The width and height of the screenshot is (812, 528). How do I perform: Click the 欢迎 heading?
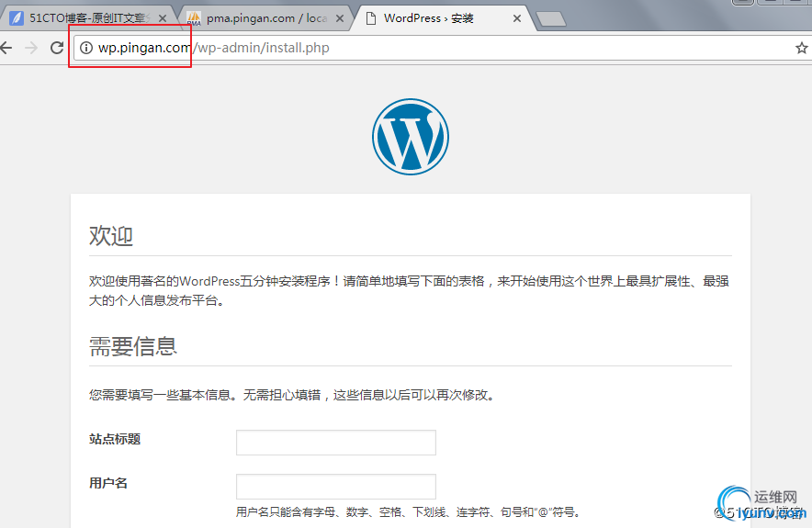111,236
